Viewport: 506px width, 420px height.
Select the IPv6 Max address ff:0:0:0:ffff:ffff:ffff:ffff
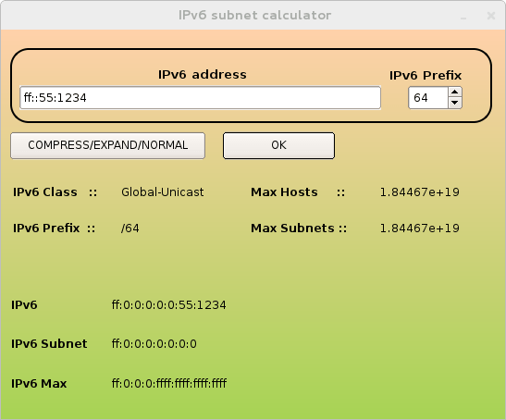(x=169, y=384)
